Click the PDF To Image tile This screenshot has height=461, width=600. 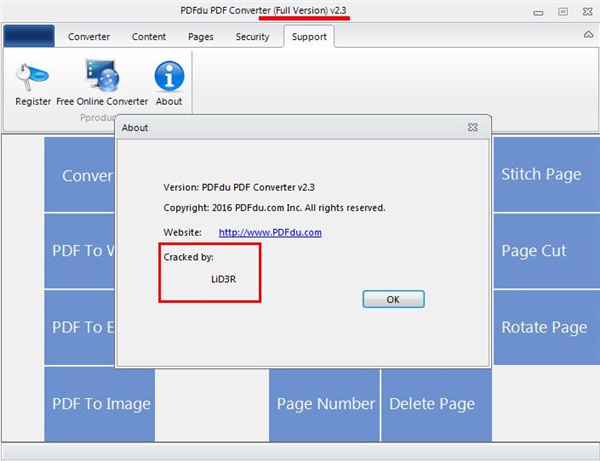(100, 404)
